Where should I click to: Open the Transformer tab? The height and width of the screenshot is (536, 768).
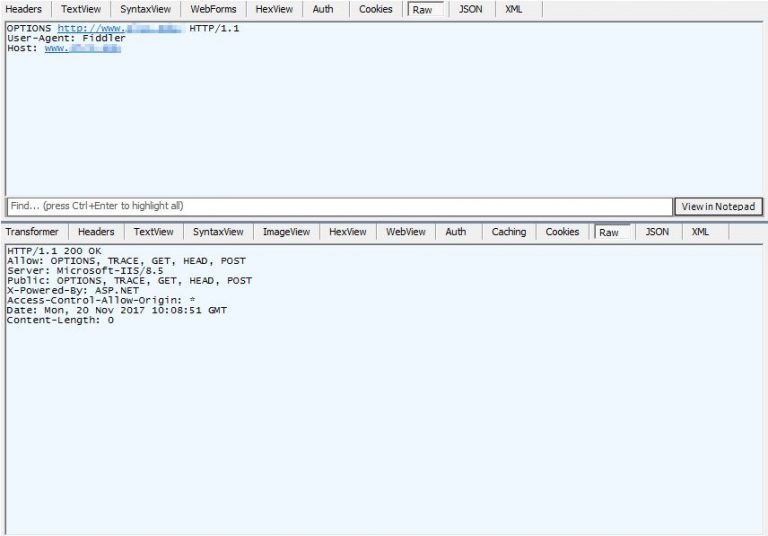tap(32, 232)
